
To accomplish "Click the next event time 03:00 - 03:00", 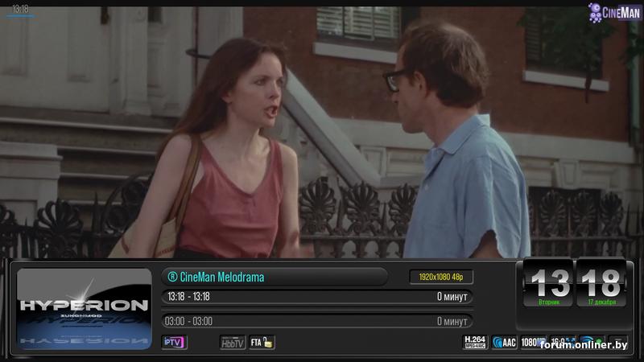I will [x=188, y=321].
